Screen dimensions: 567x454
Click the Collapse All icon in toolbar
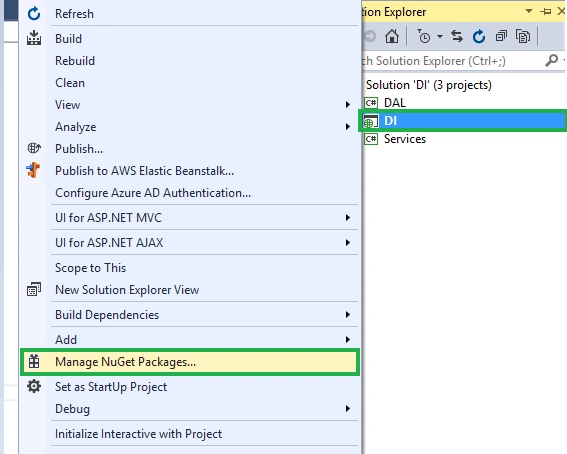(x=501, y=36)
